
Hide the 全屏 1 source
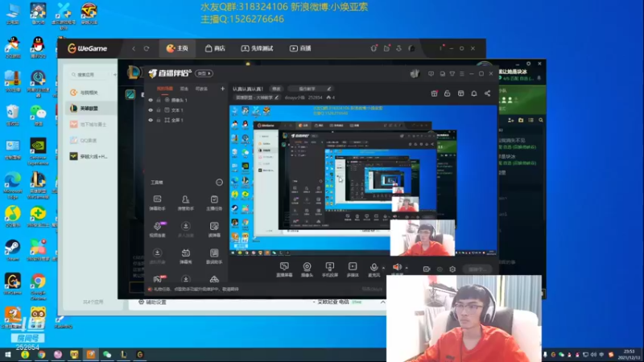pos(151,120)
